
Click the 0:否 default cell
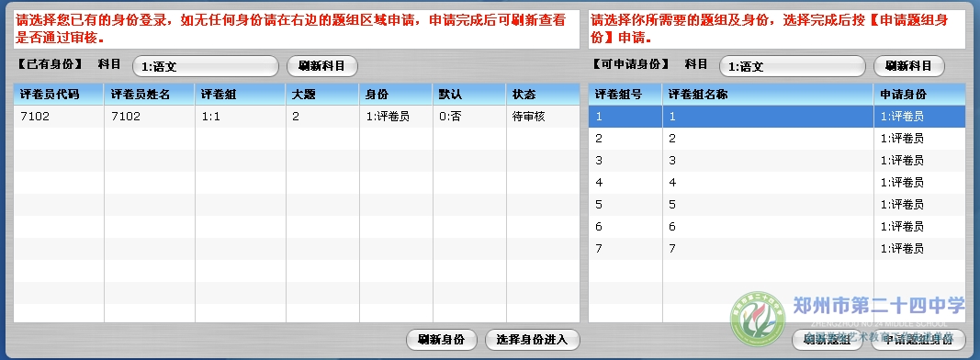coord(469,117)
